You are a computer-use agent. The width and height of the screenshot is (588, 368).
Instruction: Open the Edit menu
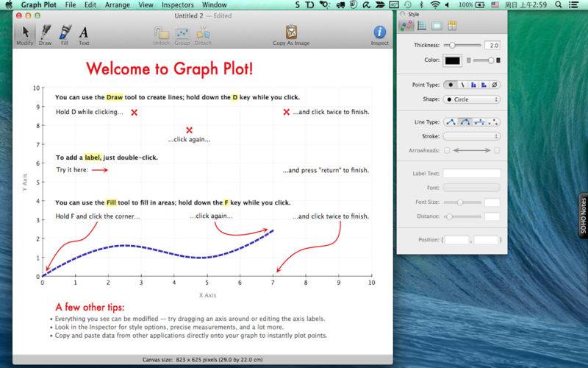click(x=90, y=4)
